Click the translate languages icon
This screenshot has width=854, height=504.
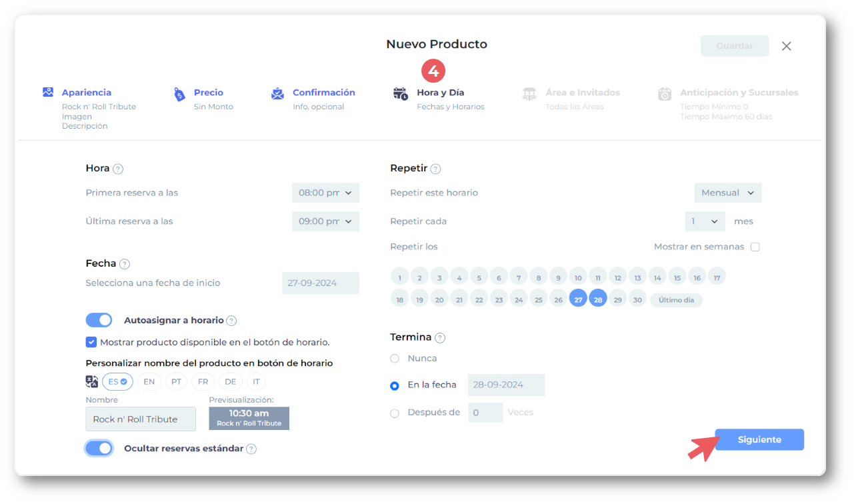click(x=92, y=381)
